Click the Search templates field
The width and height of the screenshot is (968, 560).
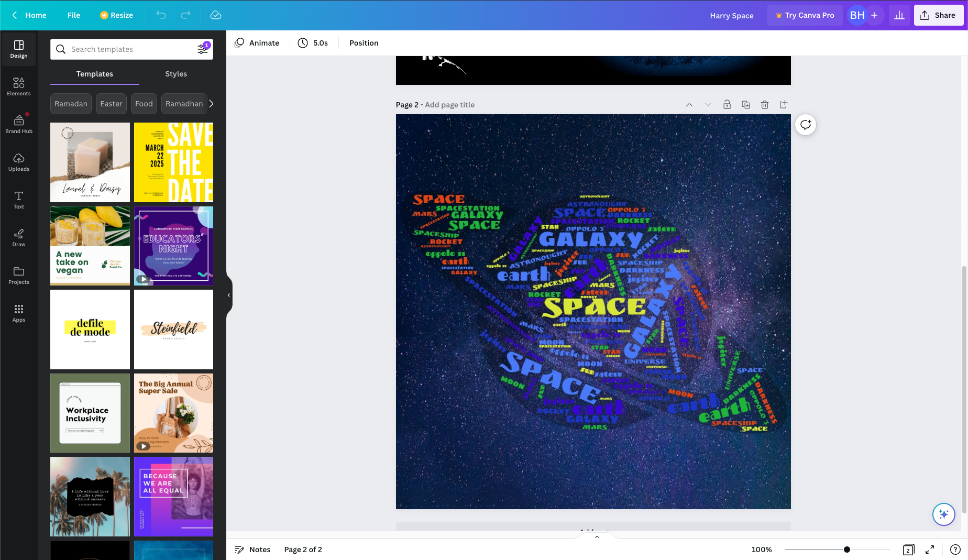131,49
